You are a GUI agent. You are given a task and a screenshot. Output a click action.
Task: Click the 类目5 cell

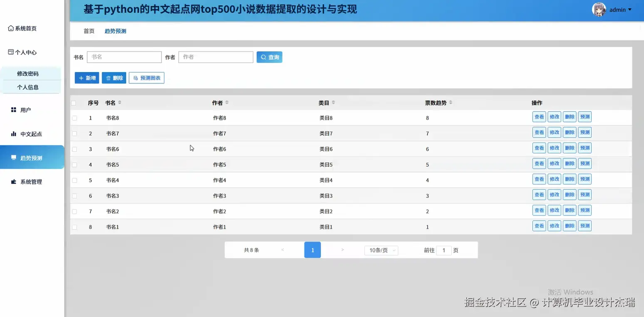tap(326, 165)
